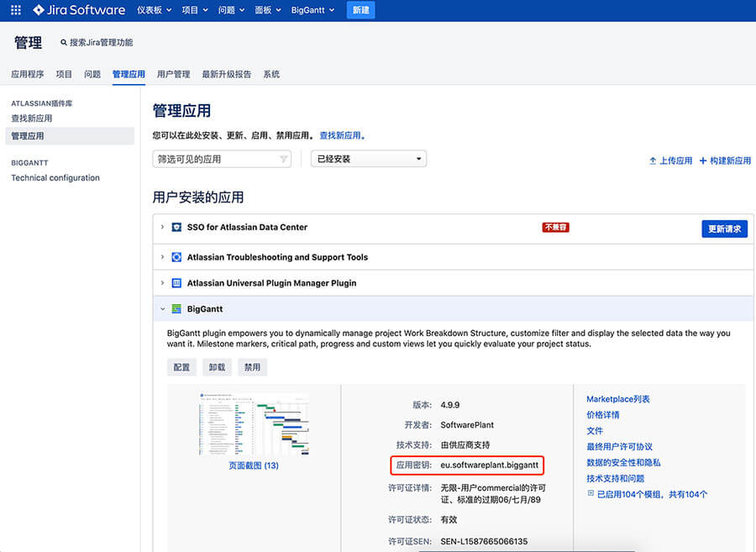The image size is (756, 552).
Task: Open the 文件 link
Action: coord(595,430)
